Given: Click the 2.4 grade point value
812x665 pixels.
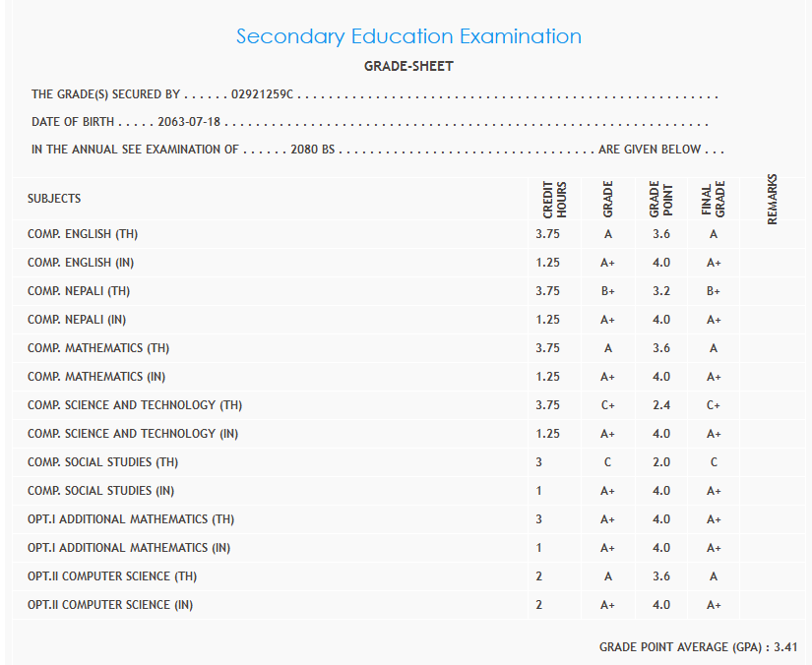Looking at the screenshot, I should (661, 405).
